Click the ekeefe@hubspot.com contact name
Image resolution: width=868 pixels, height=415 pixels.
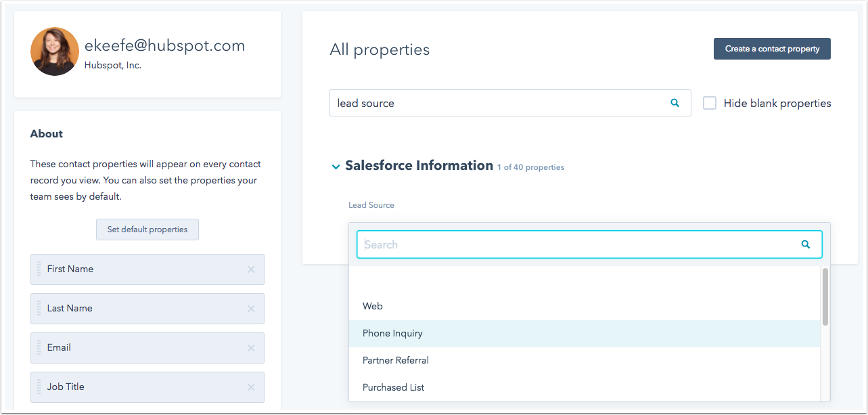[x=164, y=45]
